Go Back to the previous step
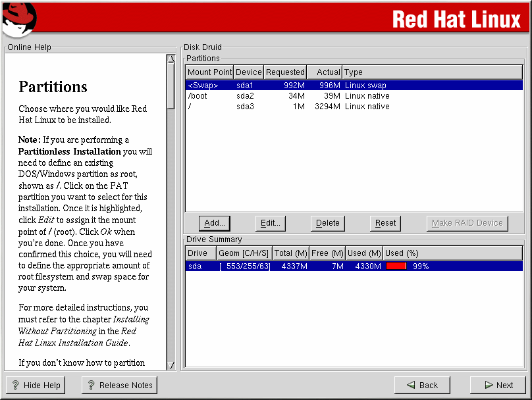Viewport: 532px width, 400px height. pyautogui.click(x=422, y=386)
